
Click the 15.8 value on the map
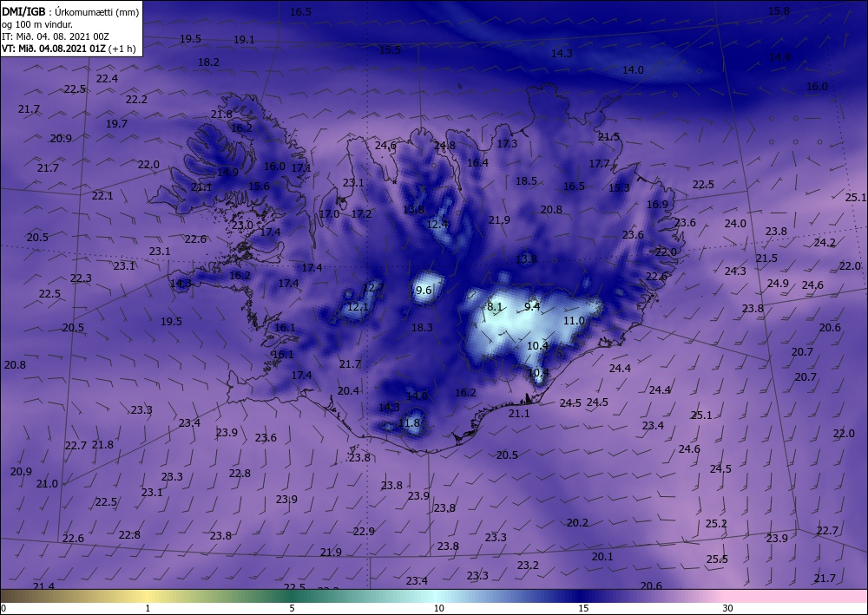(x=779, y=10)
